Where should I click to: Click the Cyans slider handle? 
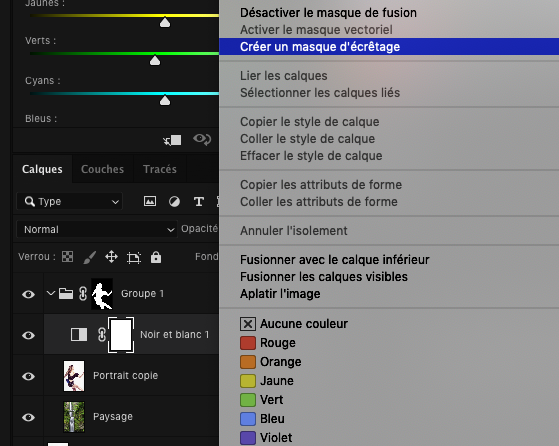pos(165,100)
